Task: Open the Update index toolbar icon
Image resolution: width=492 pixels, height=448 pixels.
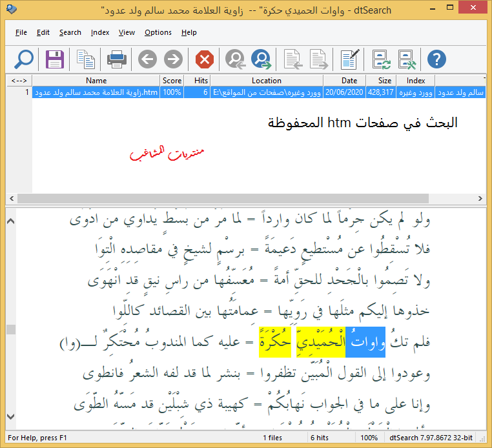Action: click(x=381, y=60)
